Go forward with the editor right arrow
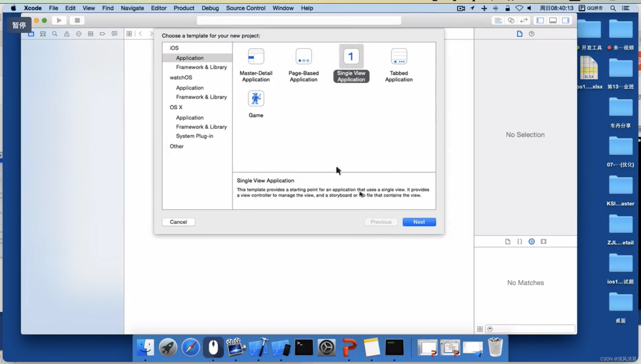Viewport: 641px width, 364px height. pos(151,34)
